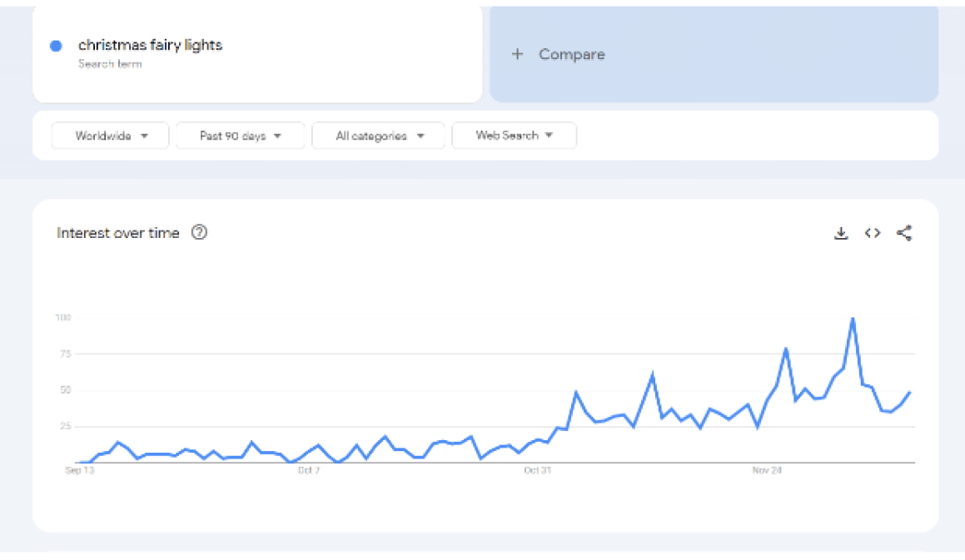This screenshot has height=560, width=965.
Task: Open the Interest over time help icon
Action: [x=199, y=233]
